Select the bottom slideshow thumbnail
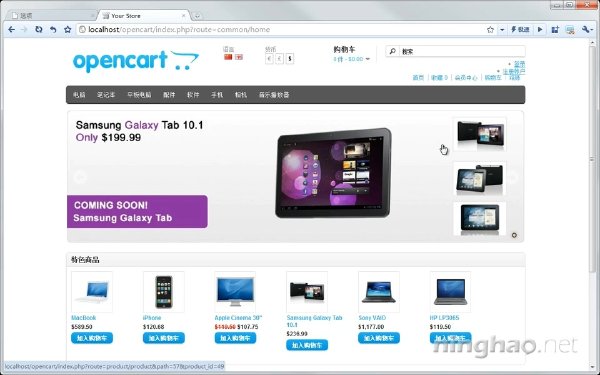Screen dimensions: 600x375 point(479,218)
